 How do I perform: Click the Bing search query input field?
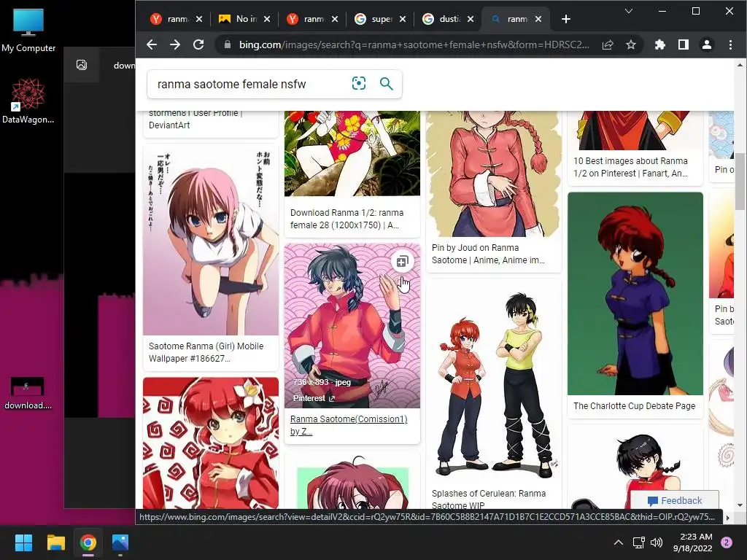[248, 85]
